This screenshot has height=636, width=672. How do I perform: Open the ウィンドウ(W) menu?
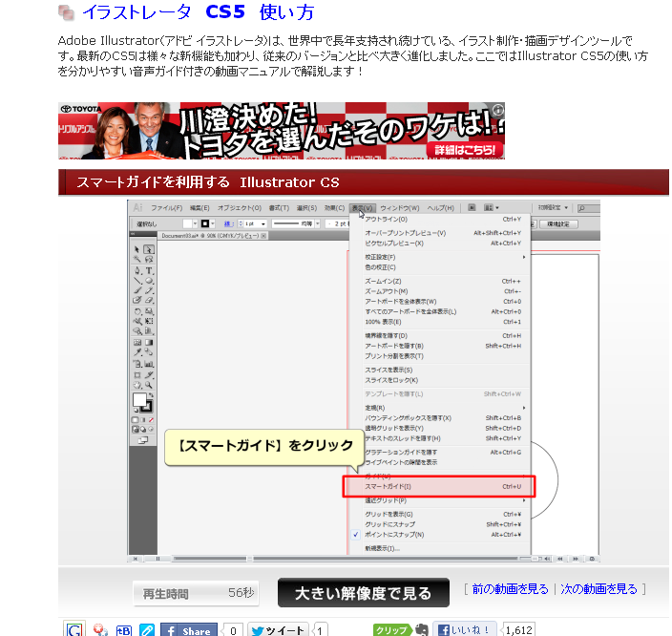(x=400, y=208)
